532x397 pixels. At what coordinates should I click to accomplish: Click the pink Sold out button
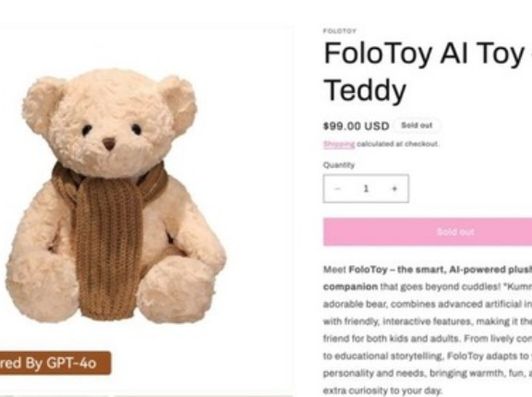click(428, 232)
